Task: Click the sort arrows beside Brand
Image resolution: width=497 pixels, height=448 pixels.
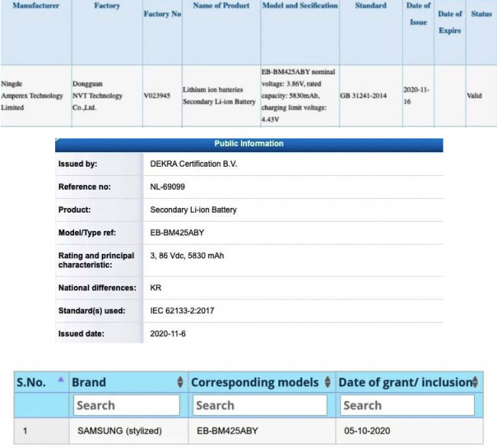Action: (x=180, y=382)
